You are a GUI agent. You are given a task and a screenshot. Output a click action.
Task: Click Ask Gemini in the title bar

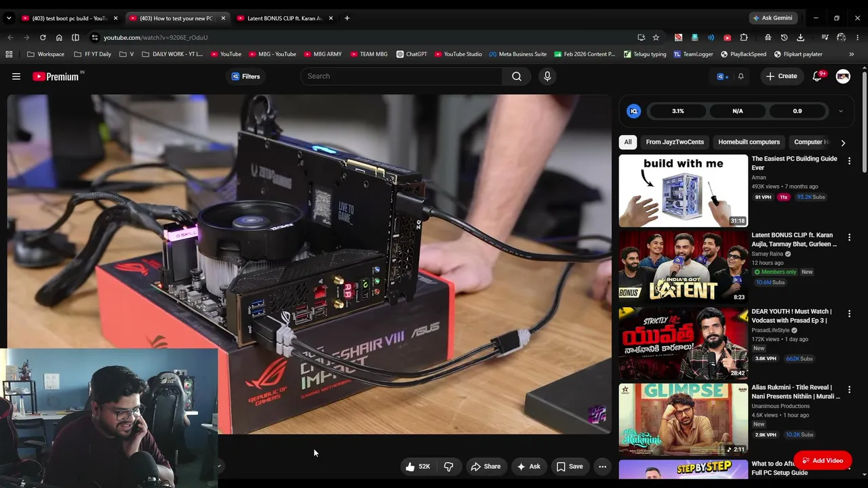[x=772, y=18]
